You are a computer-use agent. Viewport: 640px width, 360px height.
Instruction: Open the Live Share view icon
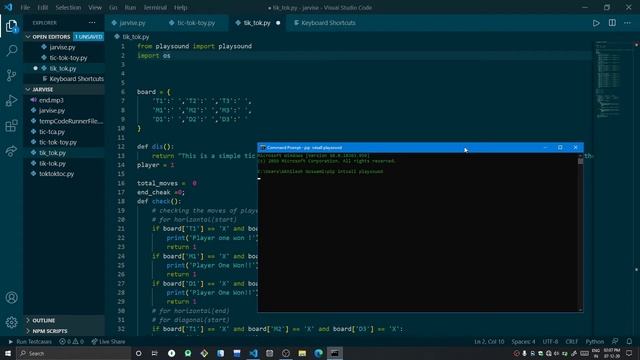pyautogui.click(x=11, y=151)
